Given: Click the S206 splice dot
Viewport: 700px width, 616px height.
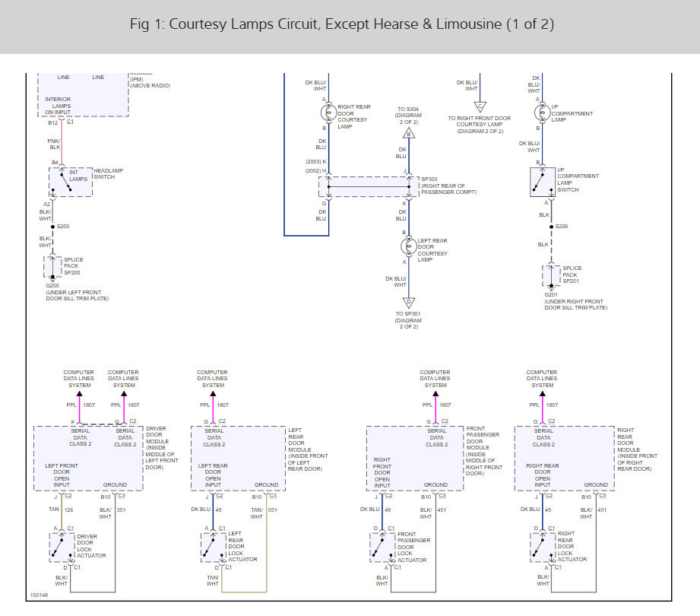Looking at the screenshot, I should pos(551,227).
